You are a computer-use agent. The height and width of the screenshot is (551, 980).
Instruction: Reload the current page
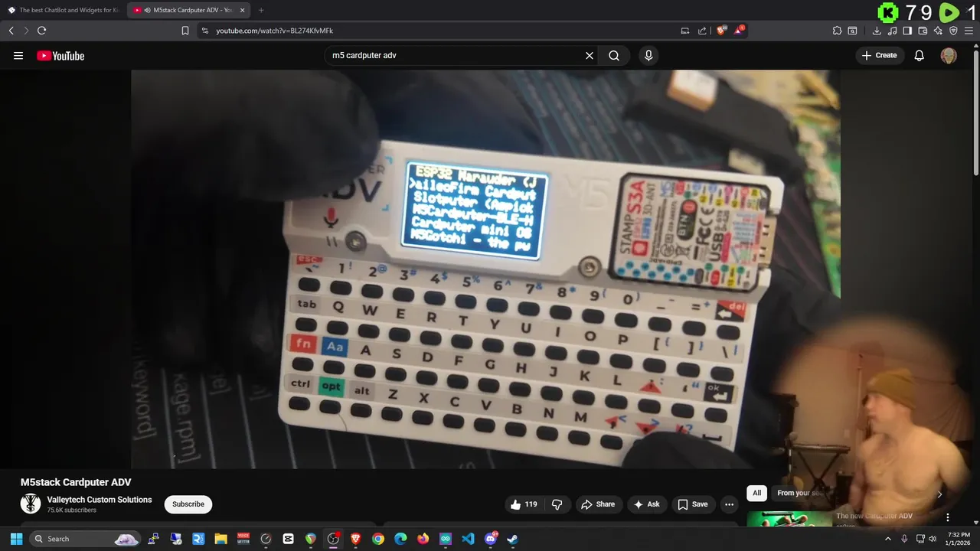click(x=41, y=31)
